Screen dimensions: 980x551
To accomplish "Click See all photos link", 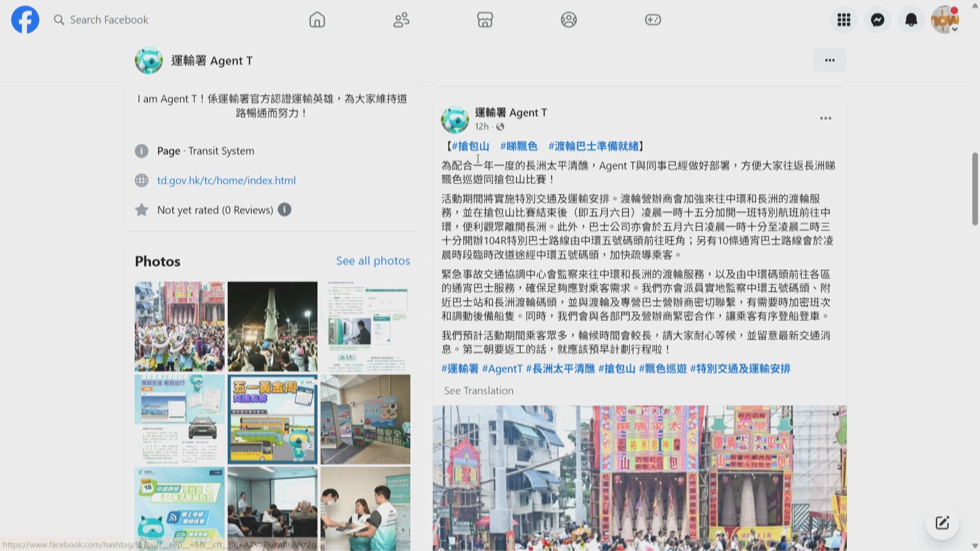I will [373, 261].
